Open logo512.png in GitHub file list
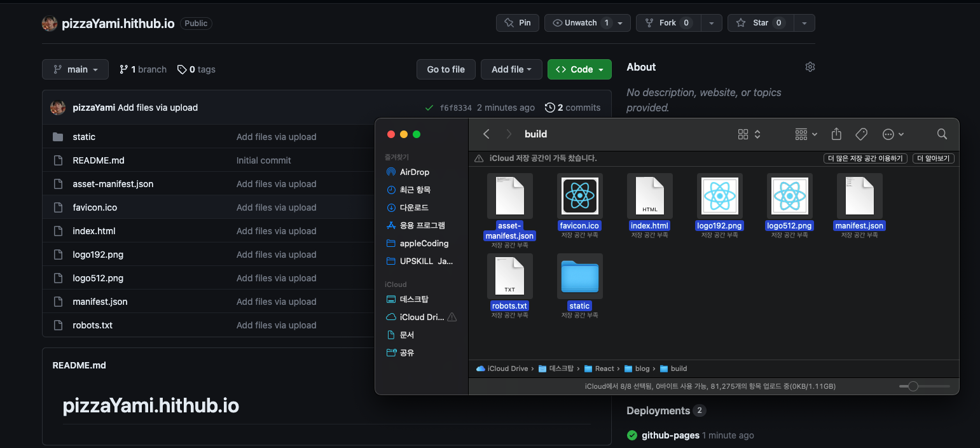This screenshot has width=980, height=448. click(98, 278)
